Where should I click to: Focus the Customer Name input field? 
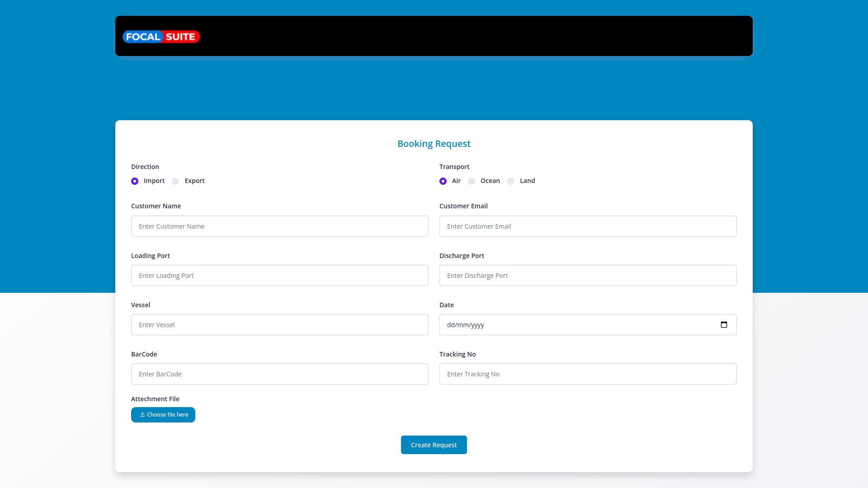pos(279,226)
